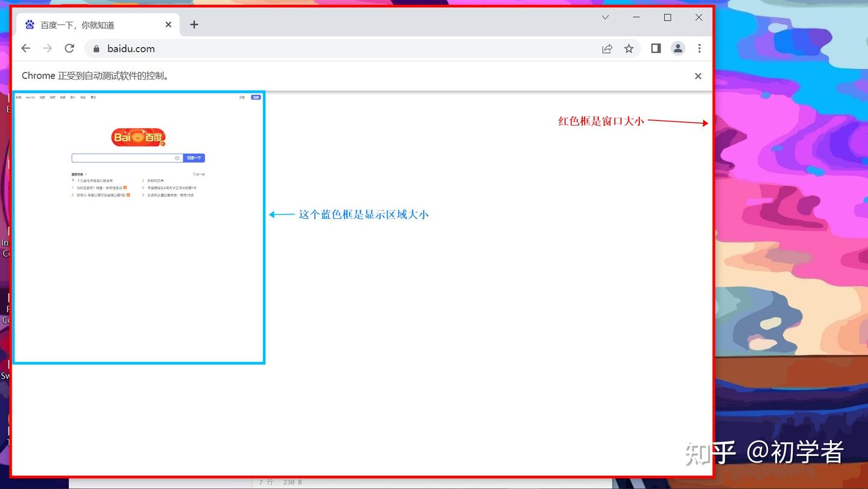868x489 pixels.
Task: Click the Chrome profile avatar
Action: tap(678, 48)
